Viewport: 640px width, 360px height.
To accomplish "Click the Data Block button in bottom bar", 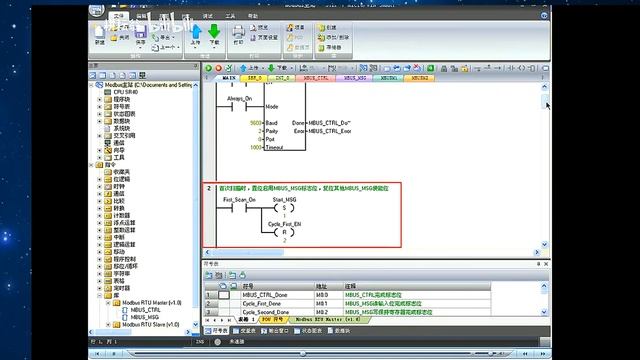I will pyautogui.click(x=339, y=331).
